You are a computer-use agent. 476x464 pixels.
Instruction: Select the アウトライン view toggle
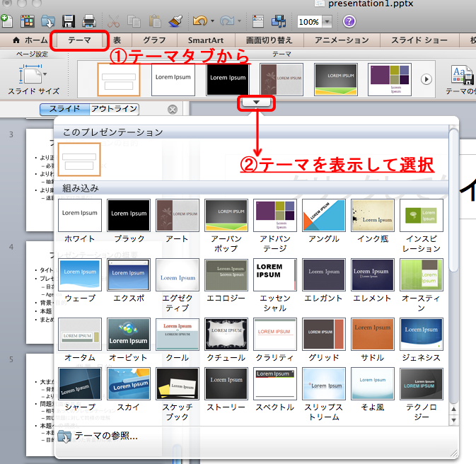pos(114,109)
